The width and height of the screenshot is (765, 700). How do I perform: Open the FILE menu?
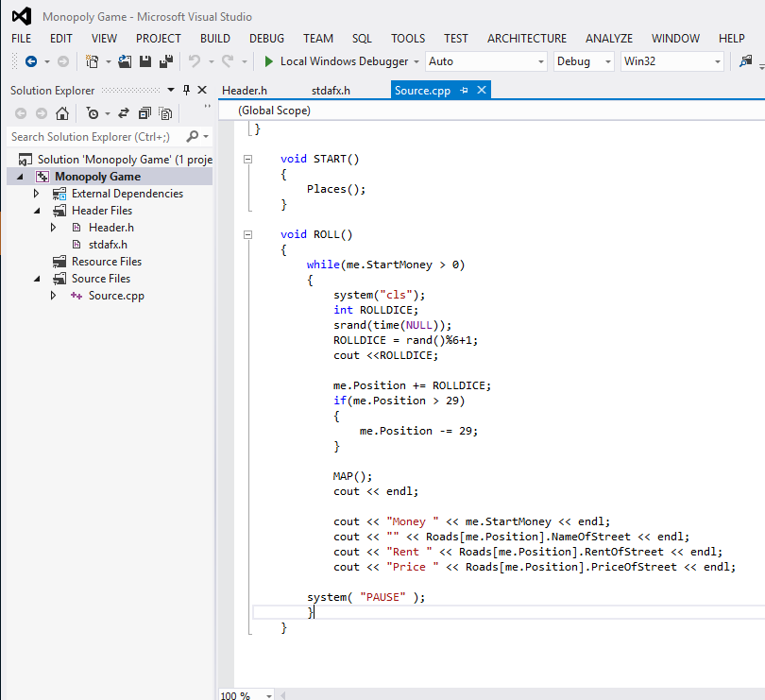(x=22, y=39)
